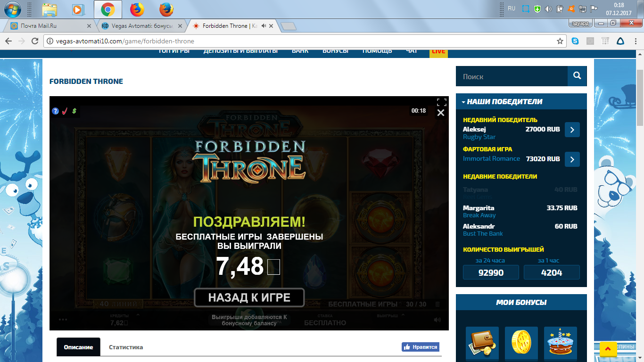Click the first Firefox taskbar icon
Viewport: 644px width, 362px height.
137,9
